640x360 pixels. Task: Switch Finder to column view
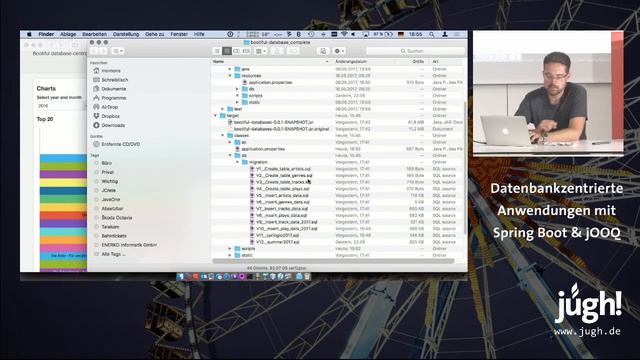click(236, 51)
